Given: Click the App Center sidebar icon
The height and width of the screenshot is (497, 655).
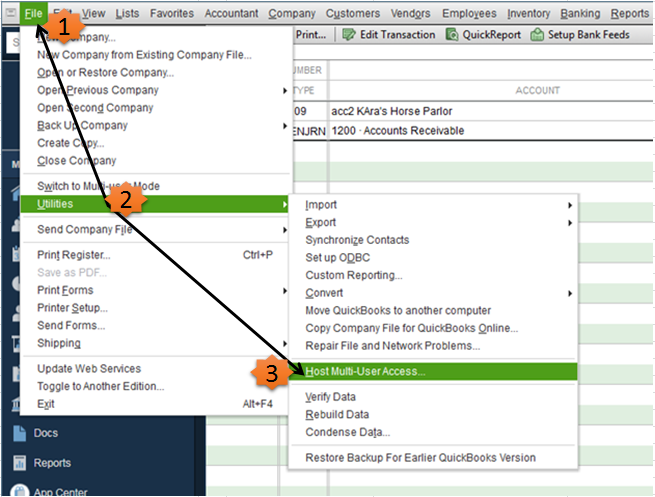Looking at the screenshot, I should point(19,490).
